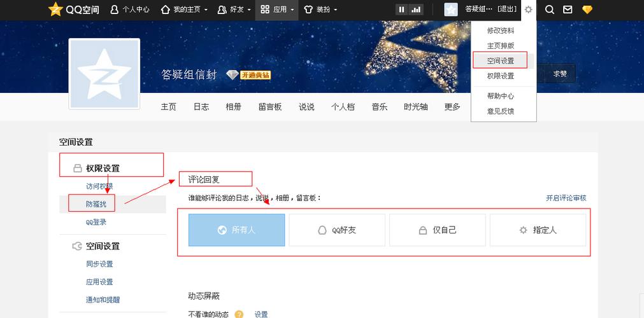Click the large profile avatar picture
The image size is (644, 318).
click(x=104, y=74)
